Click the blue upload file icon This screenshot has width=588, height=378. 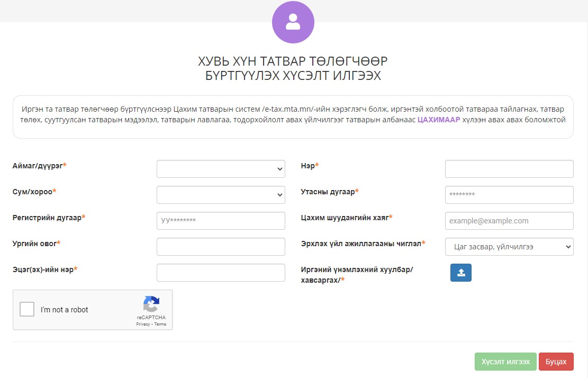(x=460, y=273)
